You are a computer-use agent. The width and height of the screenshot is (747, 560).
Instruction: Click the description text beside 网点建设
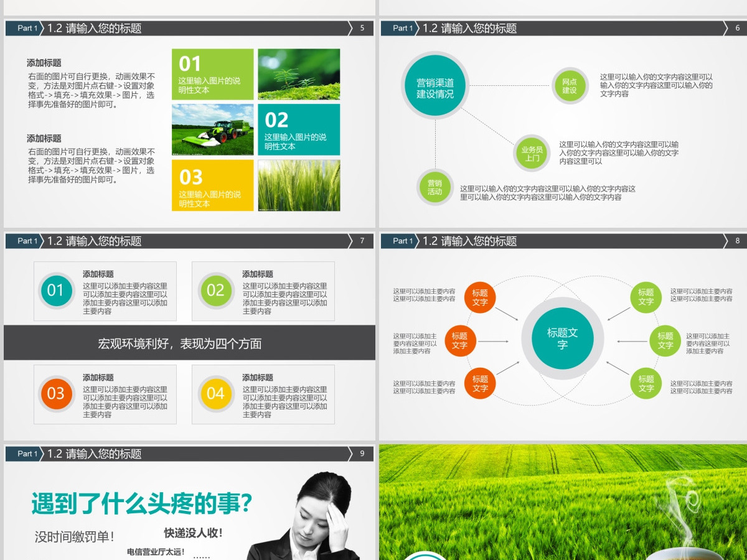coord(657,85)
